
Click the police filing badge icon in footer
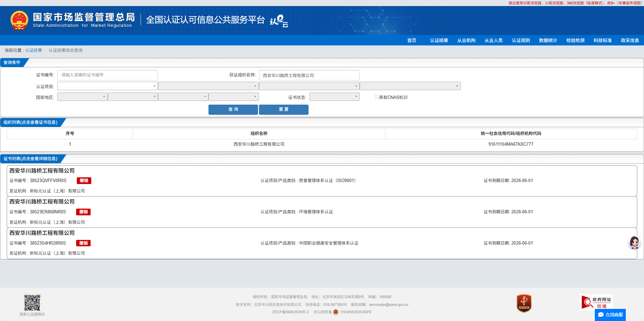336,312
